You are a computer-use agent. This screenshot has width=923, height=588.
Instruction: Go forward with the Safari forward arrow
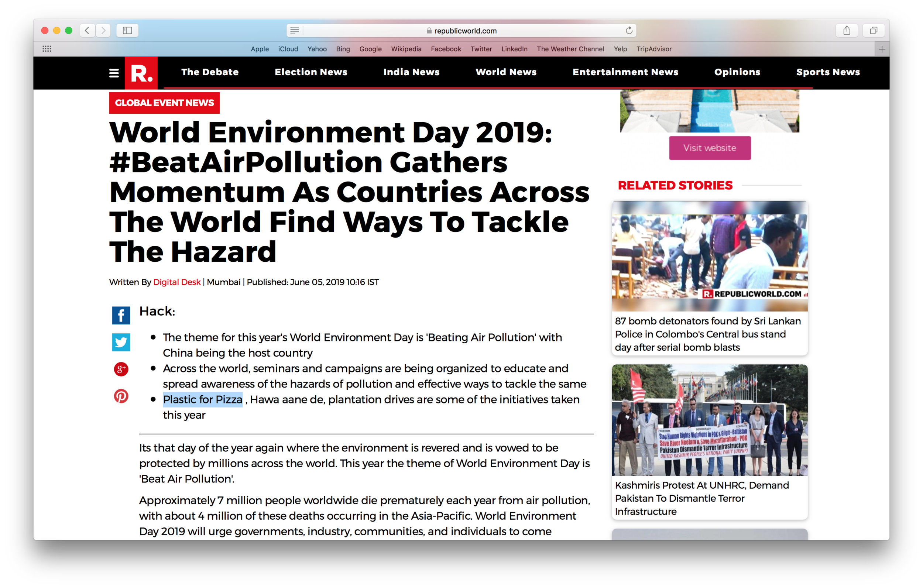(103, 30)
